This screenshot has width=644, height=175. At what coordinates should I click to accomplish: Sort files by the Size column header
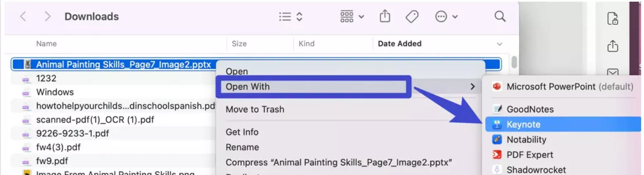pyautogui.click(x=239, y=43)
